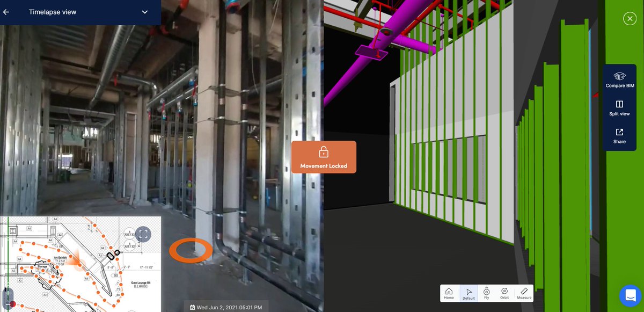Expand the floor plan to fullscreen
This screenshot has width=644, height=312.
[143, 235]
